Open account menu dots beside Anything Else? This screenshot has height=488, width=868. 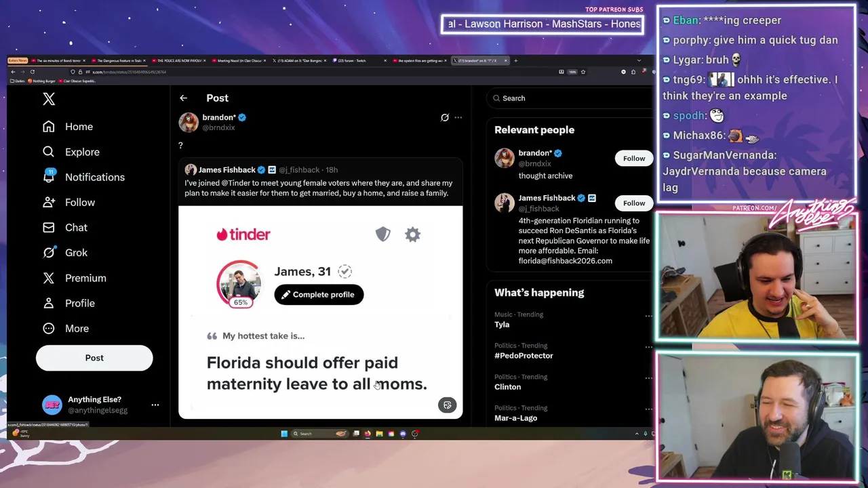click(x=155, y=405)
